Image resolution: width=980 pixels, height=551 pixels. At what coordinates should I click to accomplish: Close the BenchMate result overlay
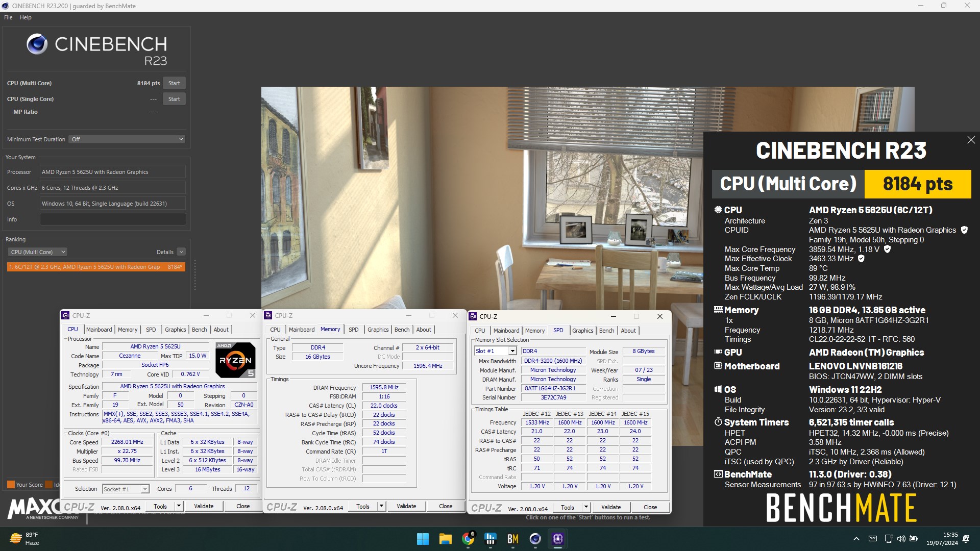coord(971,140)
